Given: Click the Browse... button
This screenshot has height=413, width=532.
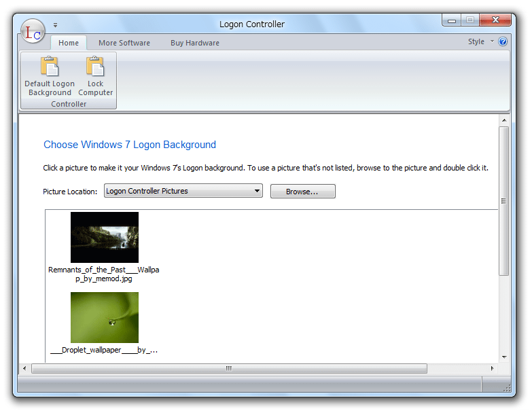Looking at the screenshot, I should point(302,192).
